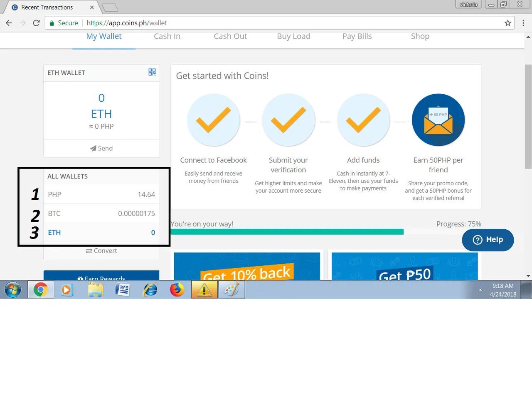Click the ALL WALLETS header
Viewport: 532px width, 414px height.
click(x=67, y=176)
